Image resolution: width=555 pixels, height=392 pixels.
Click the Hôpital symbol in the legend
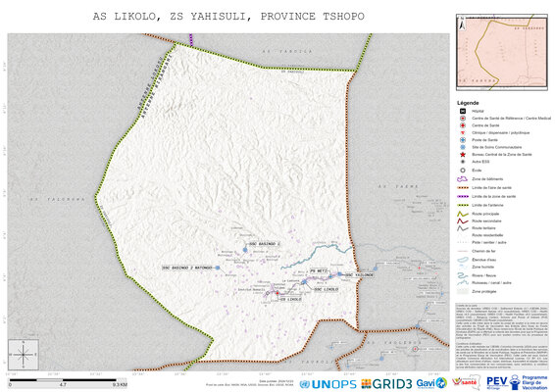click(x=463, y=111)
